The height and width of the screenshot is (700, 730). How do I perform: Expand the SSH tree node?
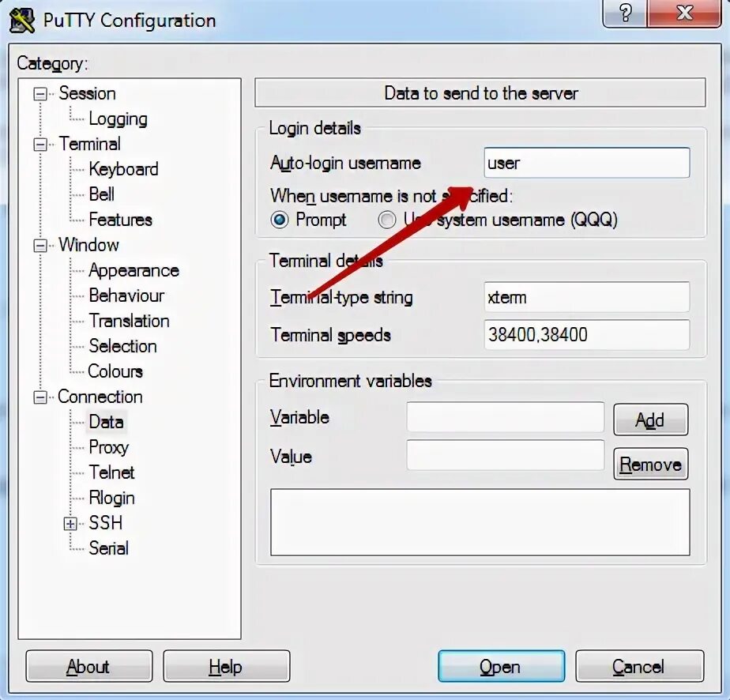(x=70, y=524)
